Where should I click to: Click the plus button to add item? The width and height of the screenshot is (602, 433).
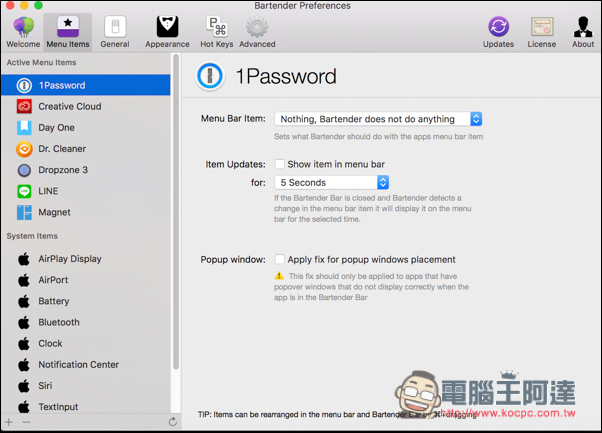(x=9, y=422)
